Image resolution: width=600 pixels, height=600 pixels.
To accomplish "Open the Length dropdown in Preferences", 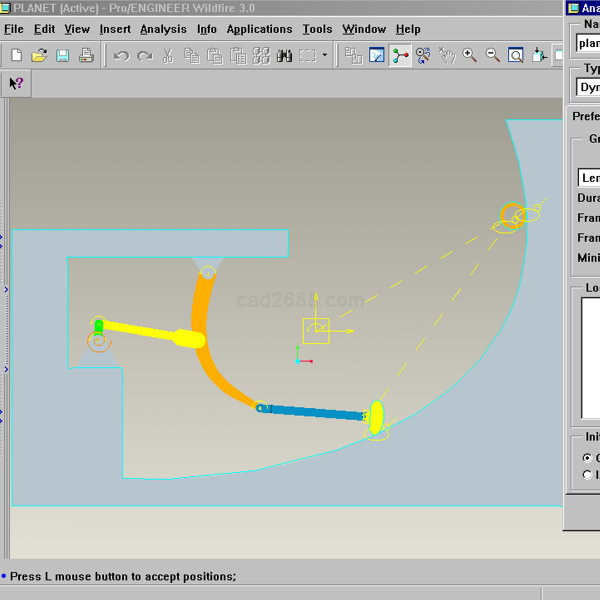I will point(589,178).
